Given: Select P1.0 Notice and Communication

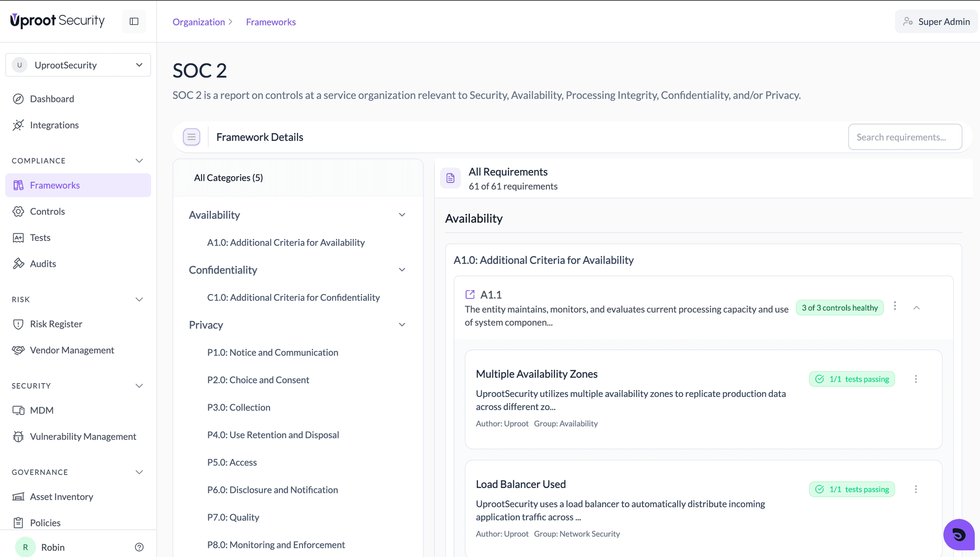Looking at the screenshot, I should (273, 352).
